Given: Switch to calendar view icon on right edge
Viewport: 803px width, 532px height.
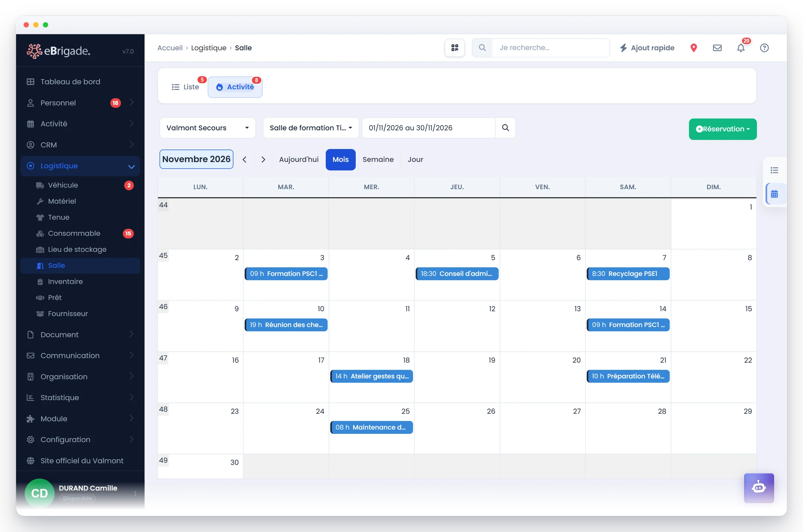Looking at the screenshot, I should pyautogui.click(x=774, y=194).
